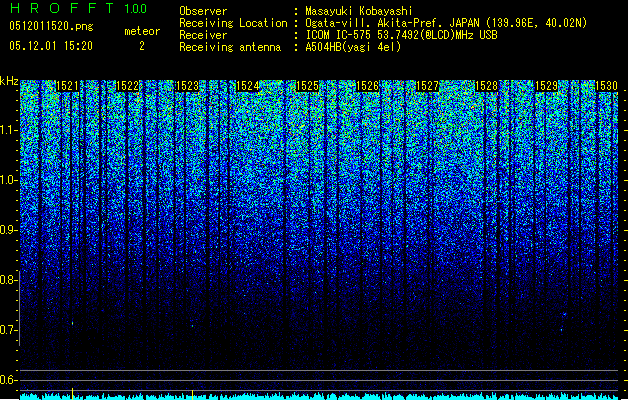Click the meteor echo dot below 1521
629x400 pixels.
[73, 323]
